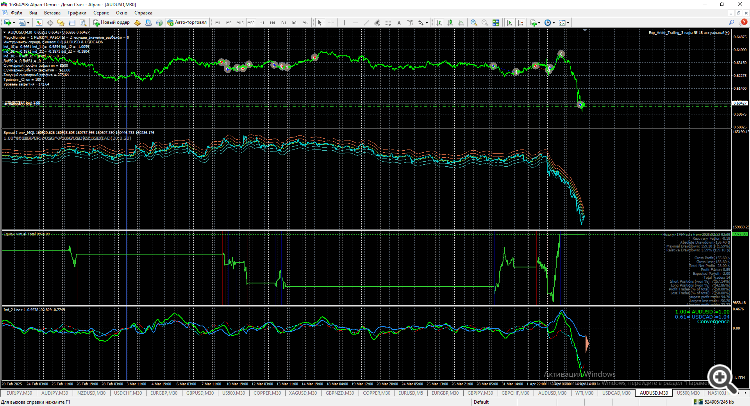Zoom in the chart
The image size is (750, 406).
click(474, 22)
